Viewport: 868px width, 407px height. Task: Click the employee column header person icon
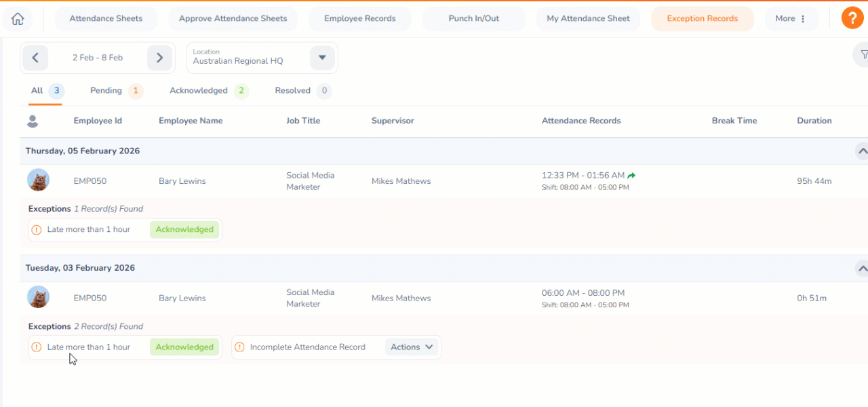click(32, 121)
